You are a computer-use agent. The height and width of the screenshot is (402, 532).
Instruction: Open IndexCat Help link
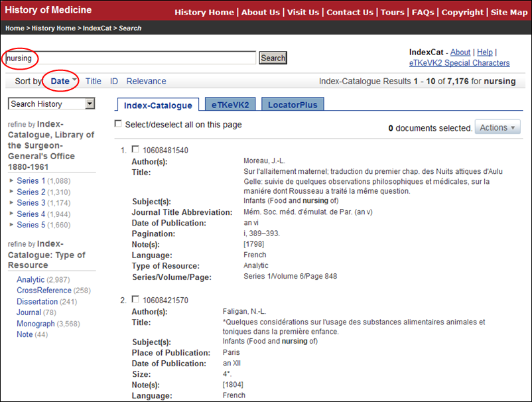pos(485,52)
